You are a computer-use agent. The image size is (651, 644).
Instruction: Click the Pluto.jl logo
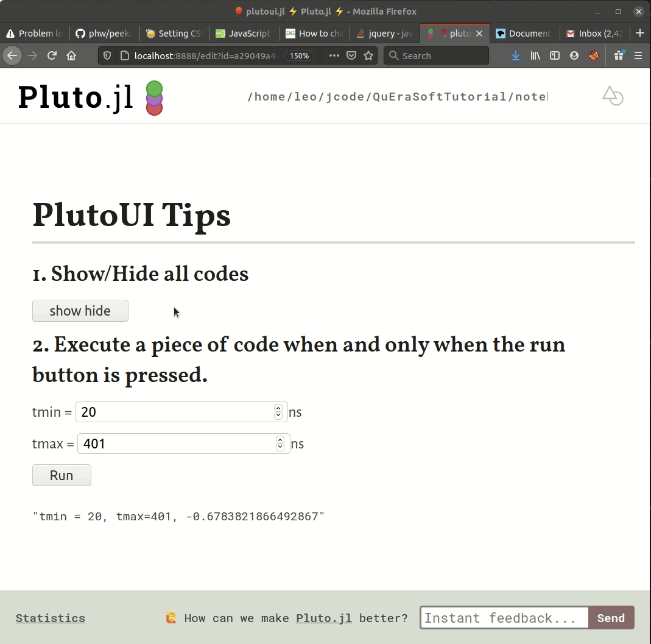click(90, 97)
